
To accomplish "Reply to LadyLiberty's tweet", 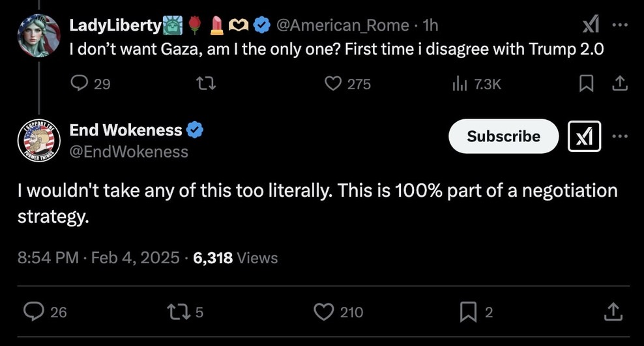I will pos(80,83).
